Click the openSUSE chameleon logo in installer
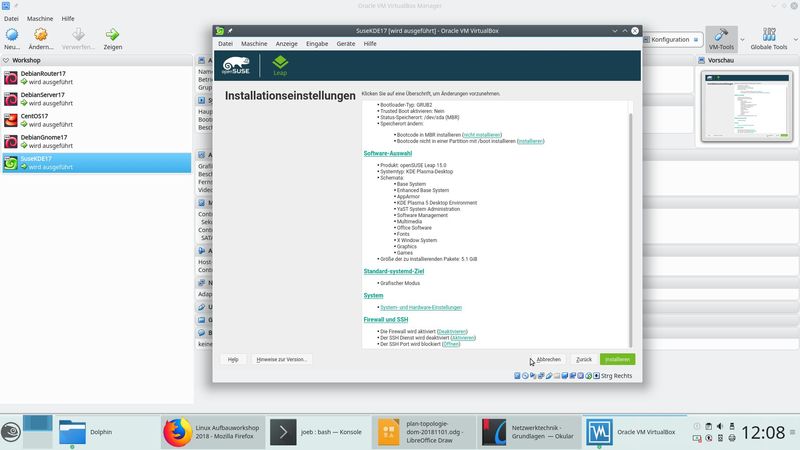Image resolution: width=800 pixels, height=450 pixels. coord(236,66)
